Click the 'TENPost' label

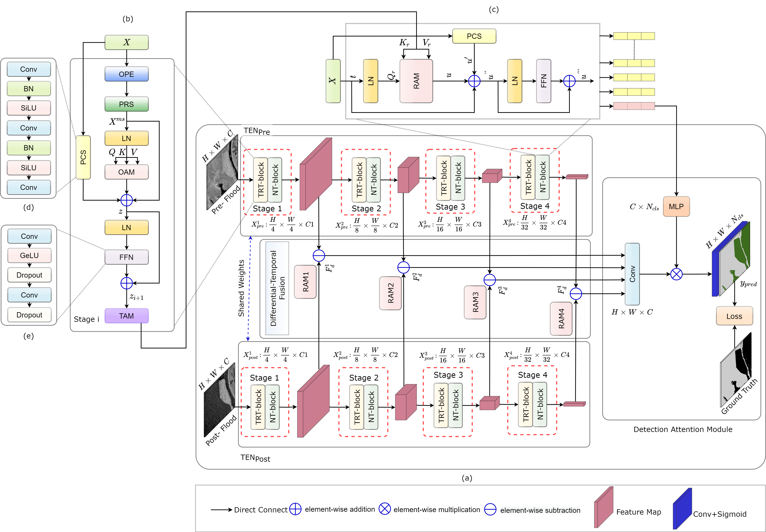255,458
